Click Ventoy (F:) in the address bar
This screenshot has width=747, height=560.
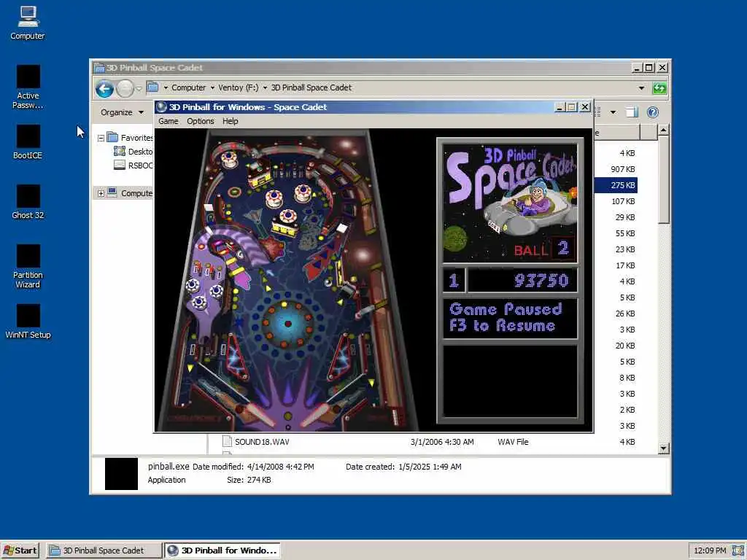pyautogui.click(x=239, y=87)
